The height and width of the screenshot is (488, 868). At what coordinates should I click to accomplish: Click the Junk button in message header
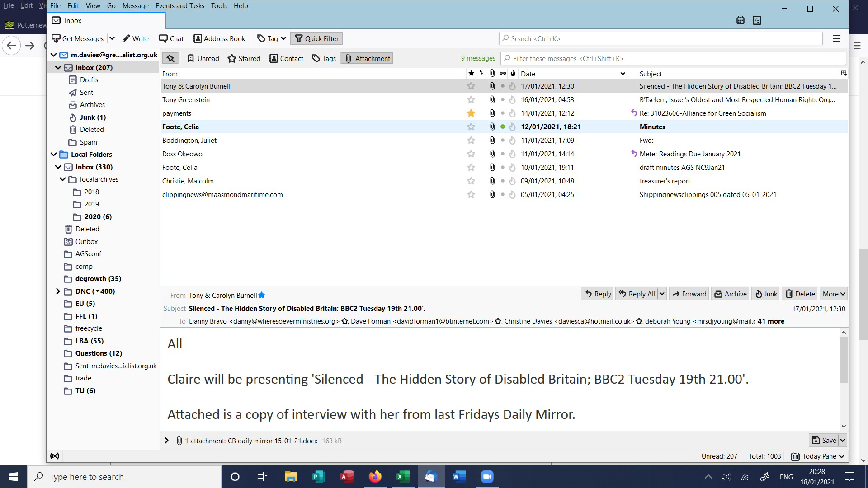point(766,294)
